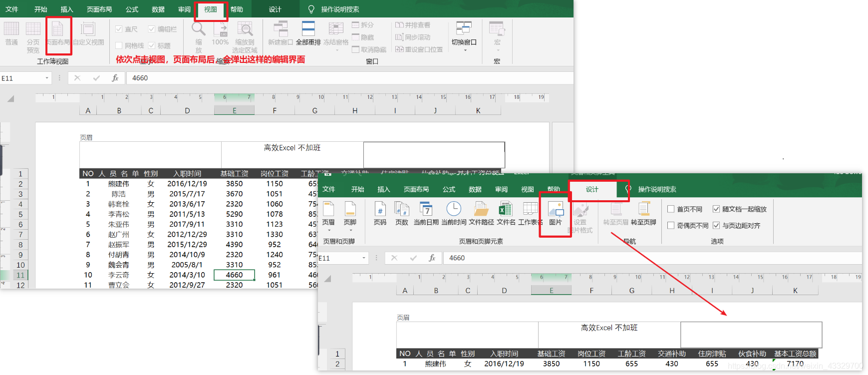Click 取消隐藏 in back window
868x375 pixels.
click(369, 49)
